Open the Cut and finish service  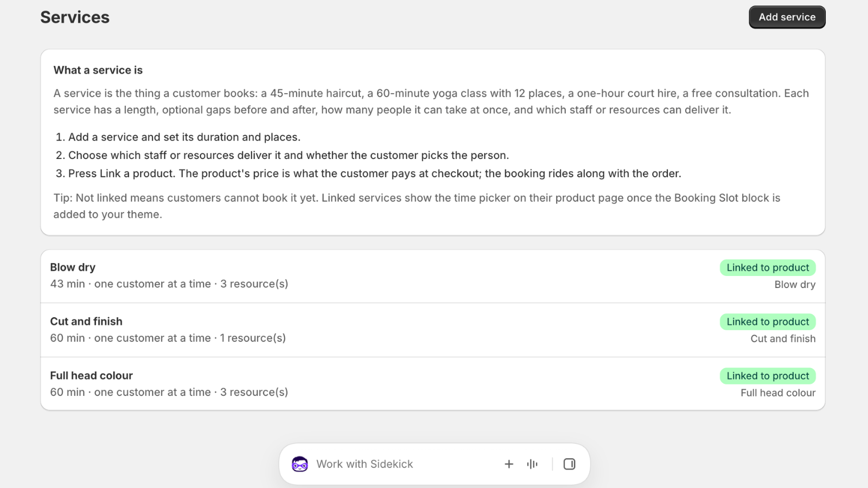point(433,330)
